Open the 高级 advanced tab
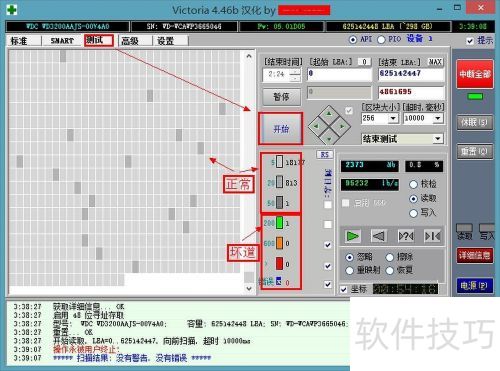Image resolution: width=500 pixels, height=371 pixels. (130, 41)
